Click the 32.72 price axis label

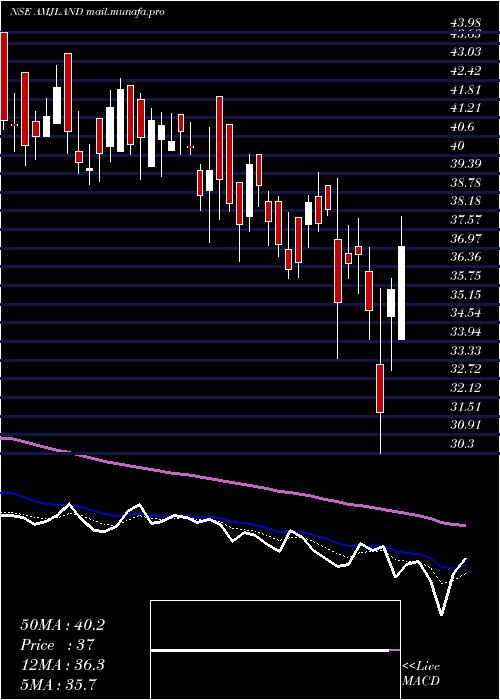[x=466, y=369]
